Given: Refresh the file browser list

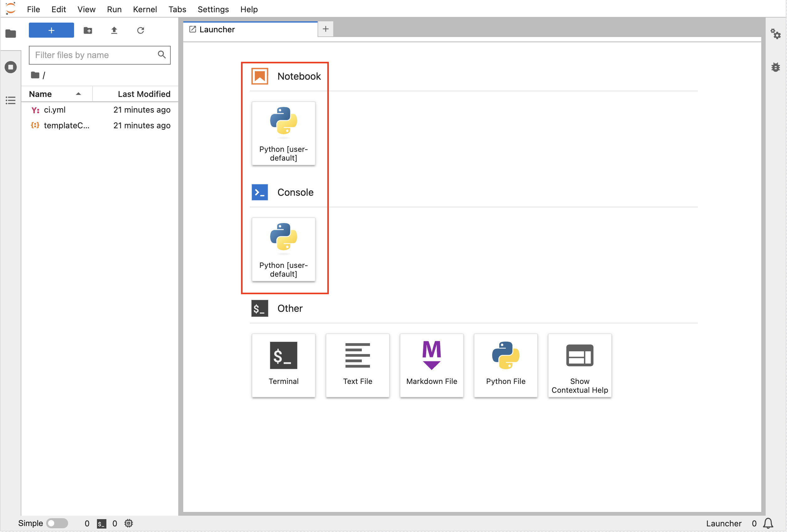Looking at the screenshot, I should click(x=141, y=30).
